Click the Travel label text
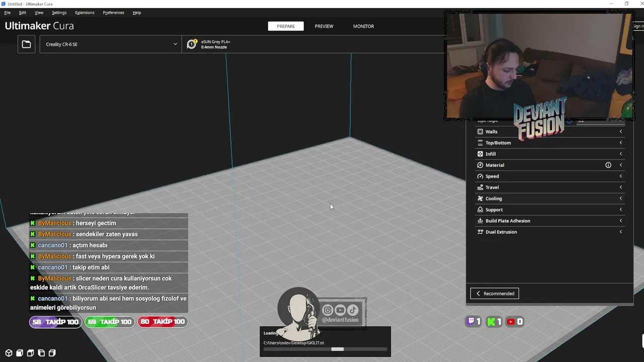Viewport: 644px width, 362px height. pyautogui.click(x=492, y=187)
